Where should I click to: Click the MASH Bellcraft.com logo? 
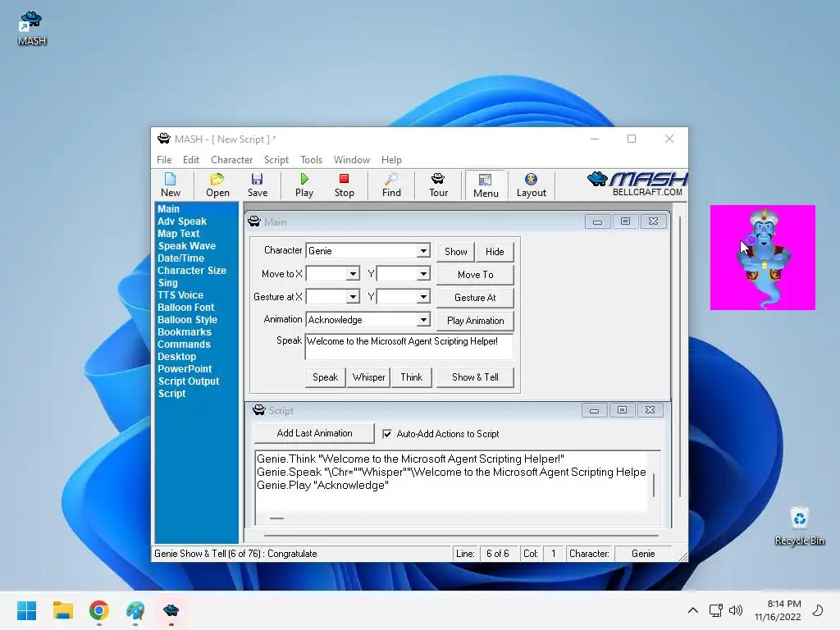click(637, 184)
